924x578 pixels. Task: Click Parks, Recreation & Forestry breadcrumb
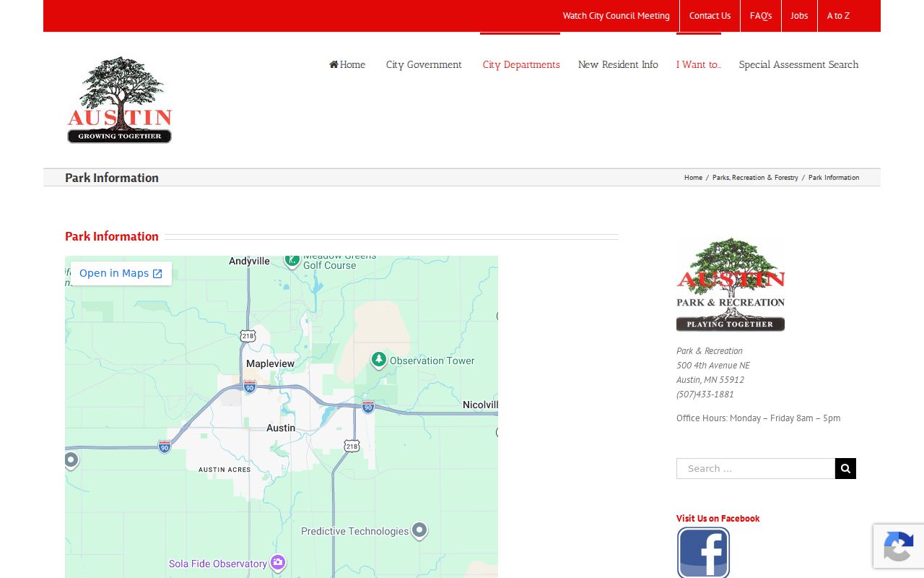click(755, 177)
